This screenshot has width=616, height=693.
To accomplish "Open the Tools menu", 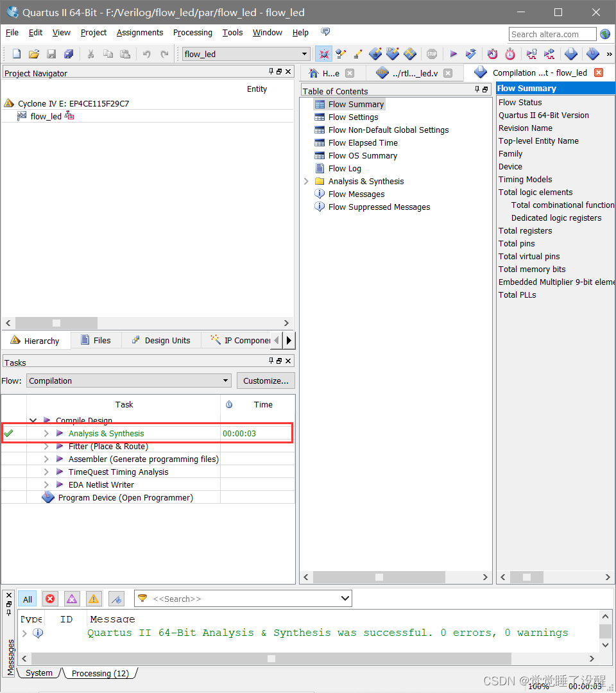I will coord(232,32).
